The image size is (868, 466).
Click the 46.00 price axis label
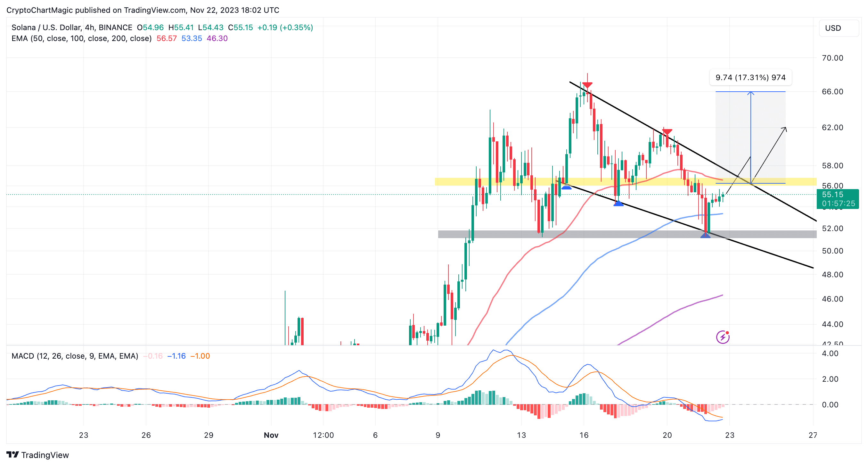pyautogui.click(x=832, y=299)
